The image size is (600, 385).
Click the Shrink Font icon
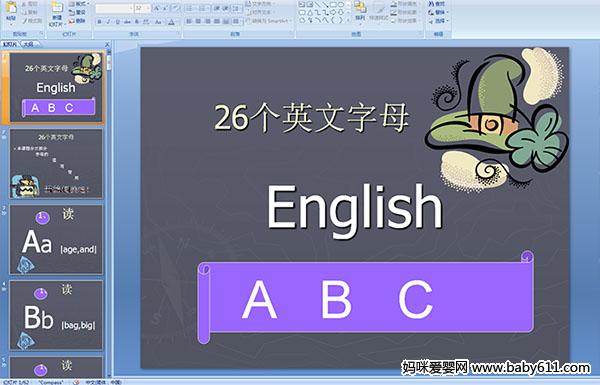click(165, 8)
